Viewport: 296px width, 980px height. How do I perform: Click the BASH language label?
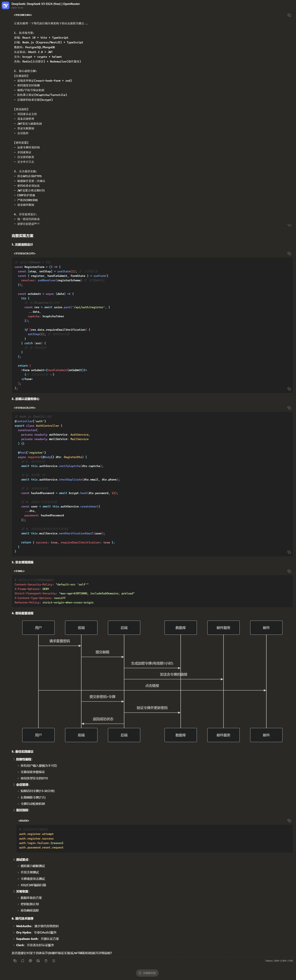pyautogui.click(x=24, y=821)
